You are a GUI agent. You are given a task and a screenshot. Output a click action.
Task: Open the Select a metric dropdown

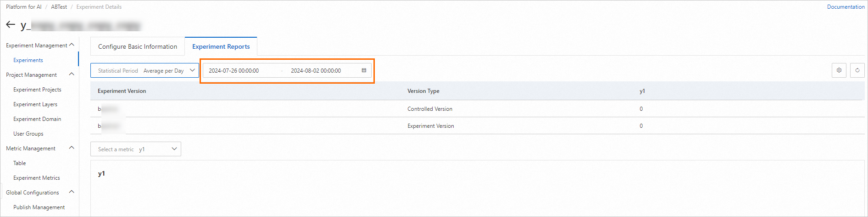click(136, 149)
